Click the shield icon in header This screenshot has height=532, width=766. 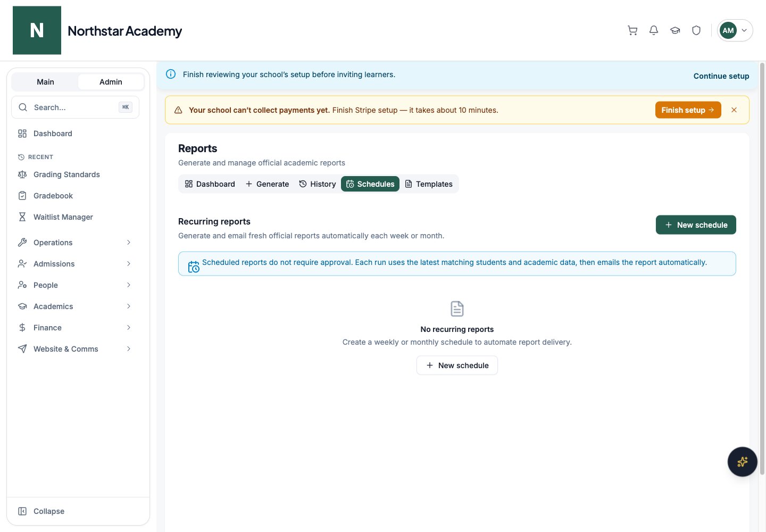pos(696,30)
